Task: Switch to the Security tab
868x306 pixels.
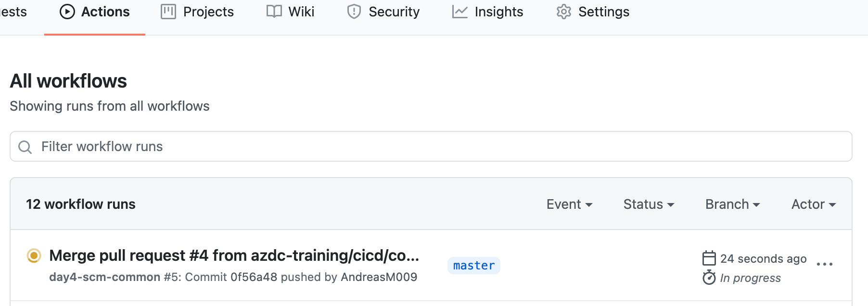Action: (393, 11)
